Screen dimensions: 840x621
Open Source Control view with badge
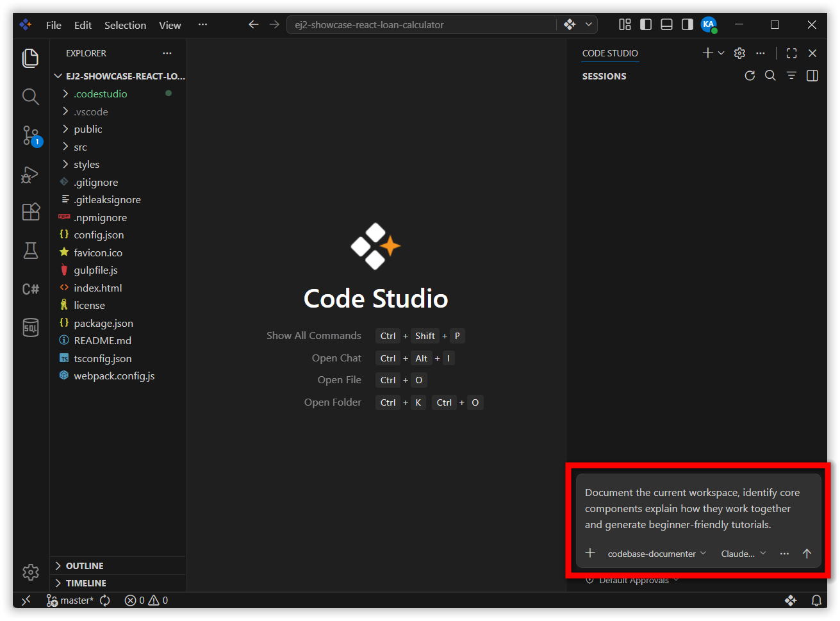pos(31,136)
